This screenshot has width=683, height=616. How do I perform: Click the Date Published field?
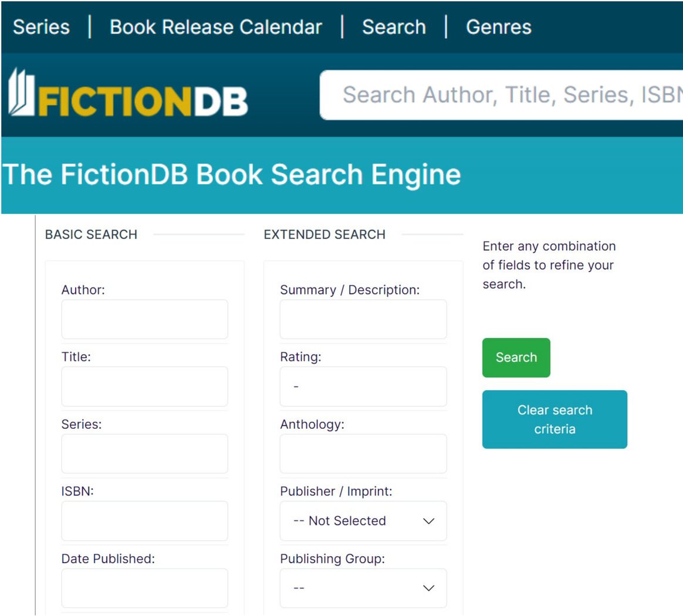click(144, 587)
